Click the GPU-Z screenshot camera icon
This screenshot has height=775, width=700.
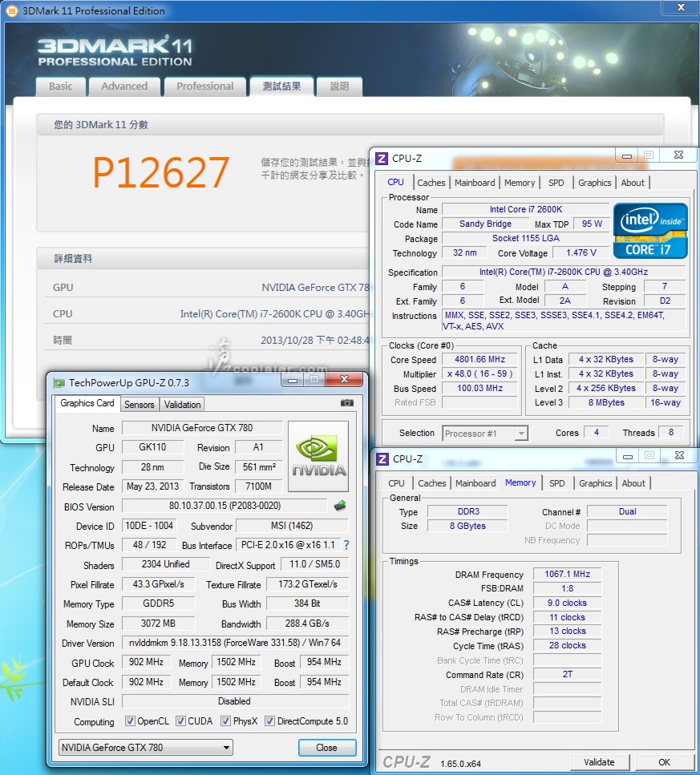point(347,403)
